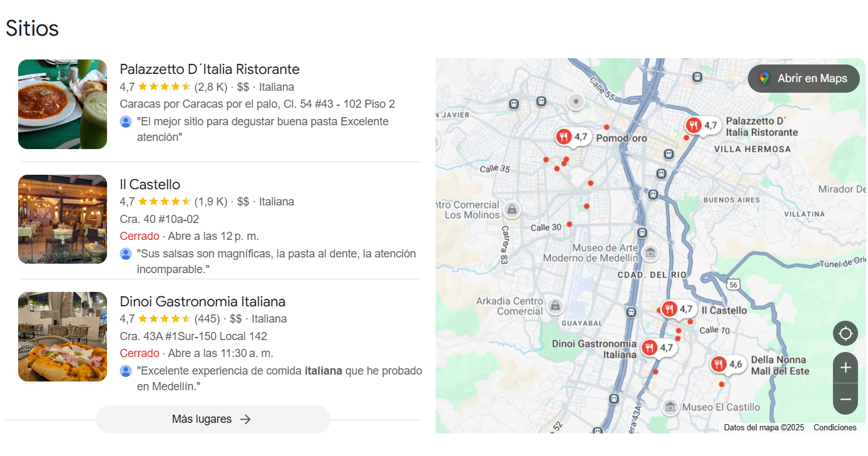Click Museo de Arte Moderno map icon

pos(650,252)
